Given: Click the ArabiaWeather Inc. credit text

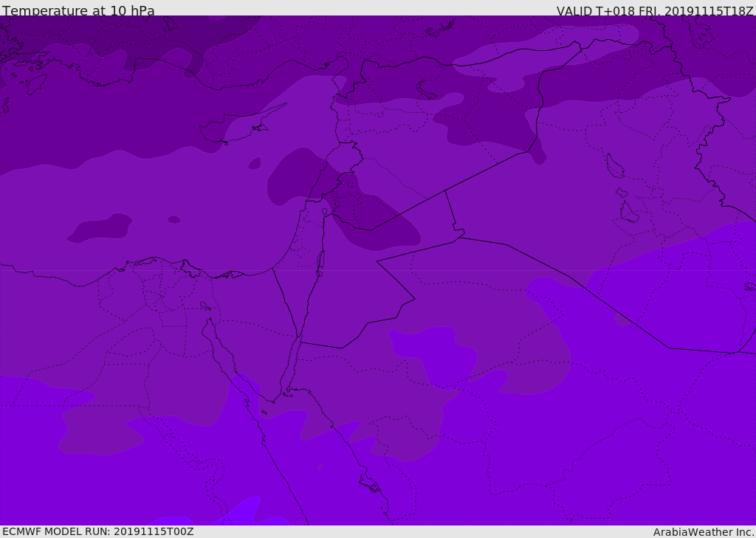Looking at the screenshot, I should pyautogui.click(x=703, y=532).
